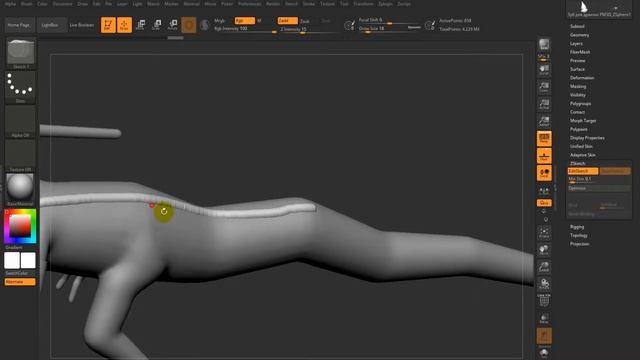Open the Preferences menu
Viewport: 640px width, 360px height.
click(x=249, y=4)
